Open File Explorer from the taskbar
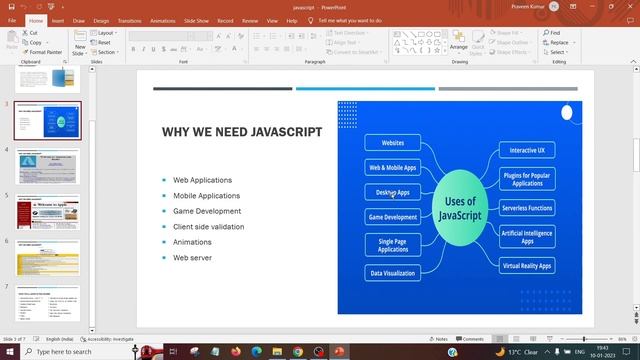The height and width of the screenshot is (360, 640). (x=277, y=351)
